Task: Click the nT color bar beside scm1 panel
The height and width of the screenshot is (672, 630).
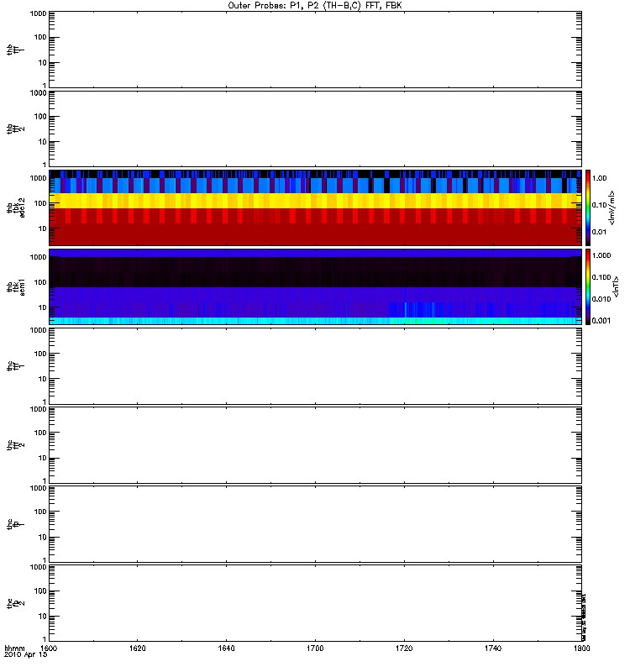Action: pyautogui.click(x=588, y=286)
